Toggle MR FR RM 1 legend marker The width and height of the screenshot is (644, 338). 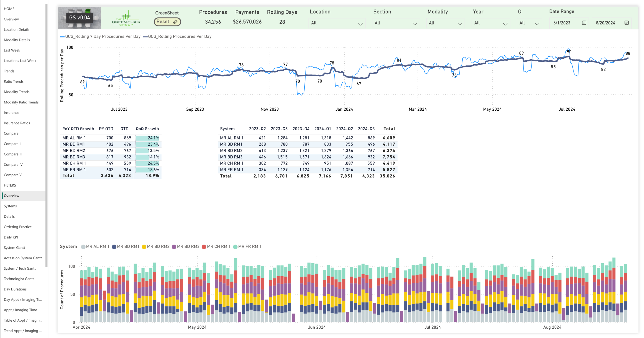click(x=235, y=247)
